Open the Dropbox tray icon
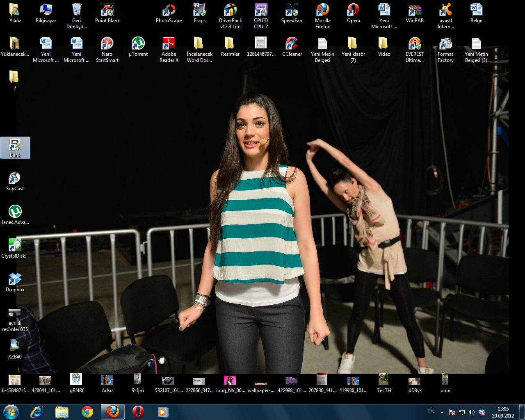This screenshot has height=420, width=525. pyautogui.click(x=482, y=412)
